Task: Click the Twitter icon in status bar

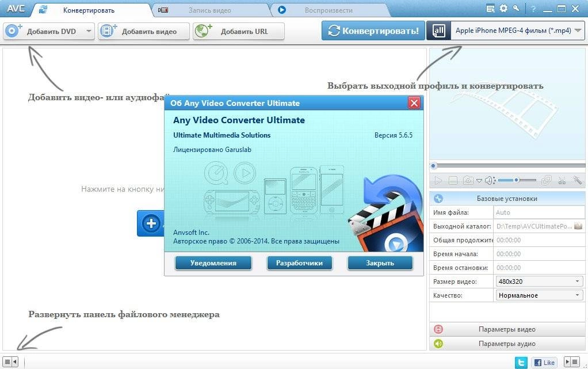Action: point(521,362)
